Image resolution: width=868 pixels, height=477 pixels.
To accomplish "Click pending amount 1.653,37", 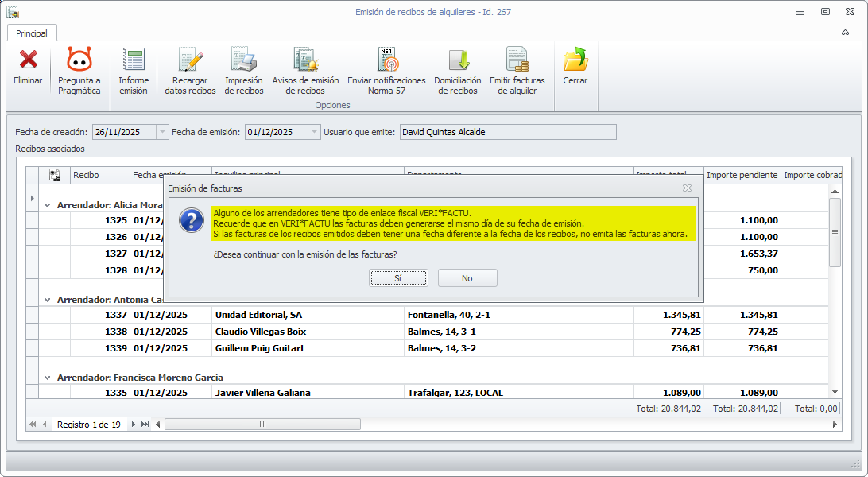I will click(759, 254).
